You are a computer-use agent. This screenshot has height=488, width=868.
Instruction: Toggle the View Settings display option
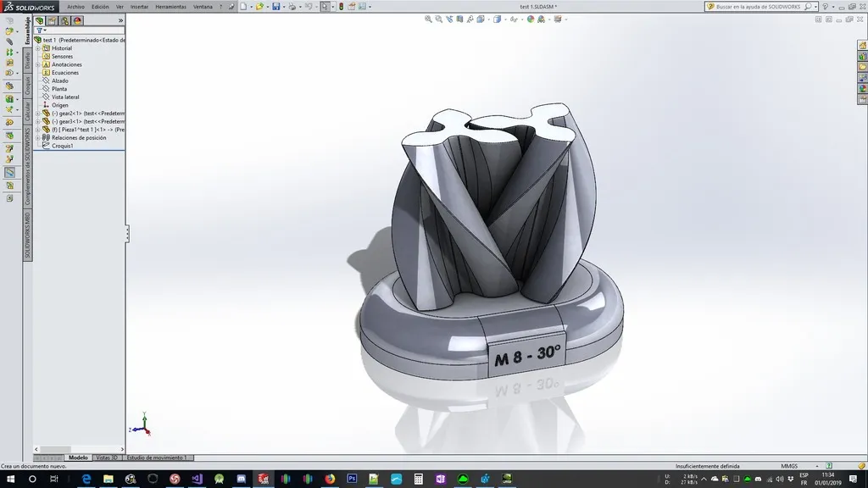558,17
